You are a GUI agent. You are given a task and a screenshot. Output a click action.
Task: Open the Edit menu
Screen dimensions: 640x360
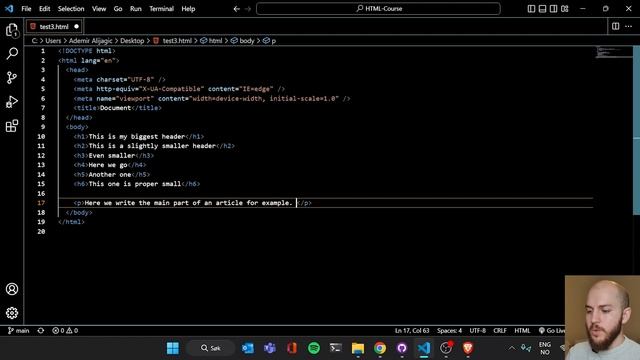(44, 9)
